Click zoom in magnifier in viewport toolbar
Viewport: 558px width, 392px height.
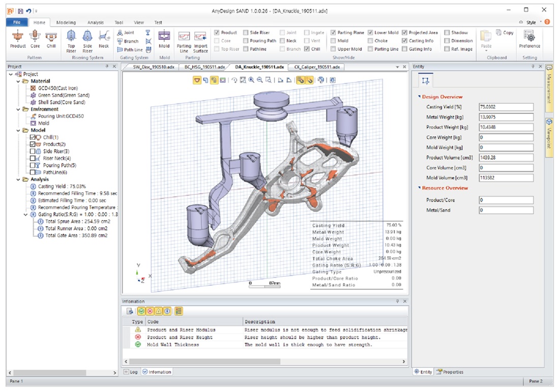point(251,80)
